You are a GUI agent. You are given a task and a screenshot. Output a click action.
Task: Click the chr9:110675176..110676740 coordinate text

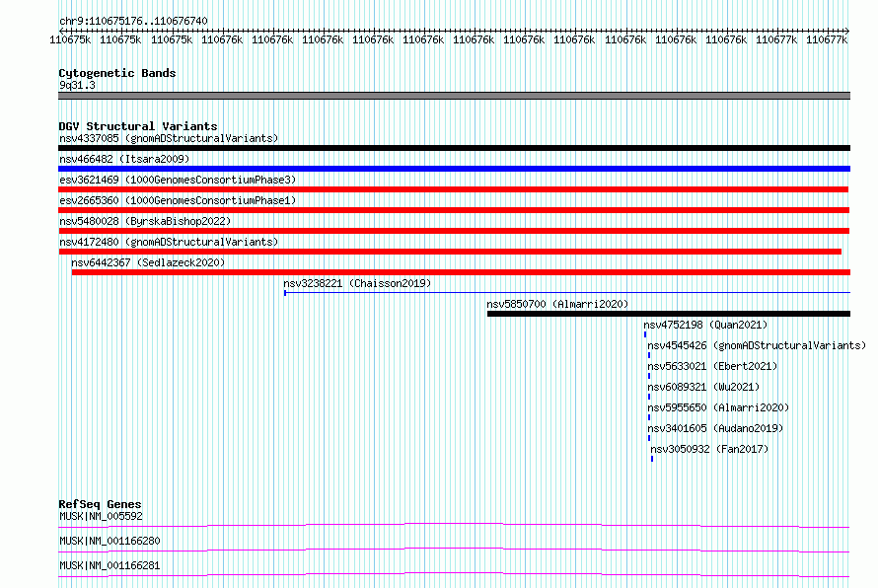tap(133, 21)
